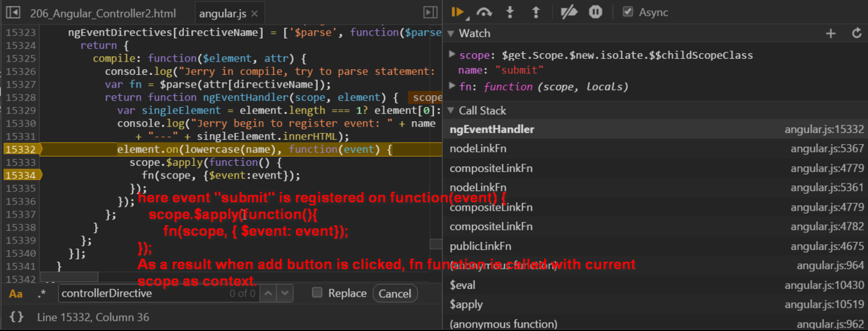Enable the Replace checkbox
Viewport: 868px width, 331px height.
[x=317, y=293]
